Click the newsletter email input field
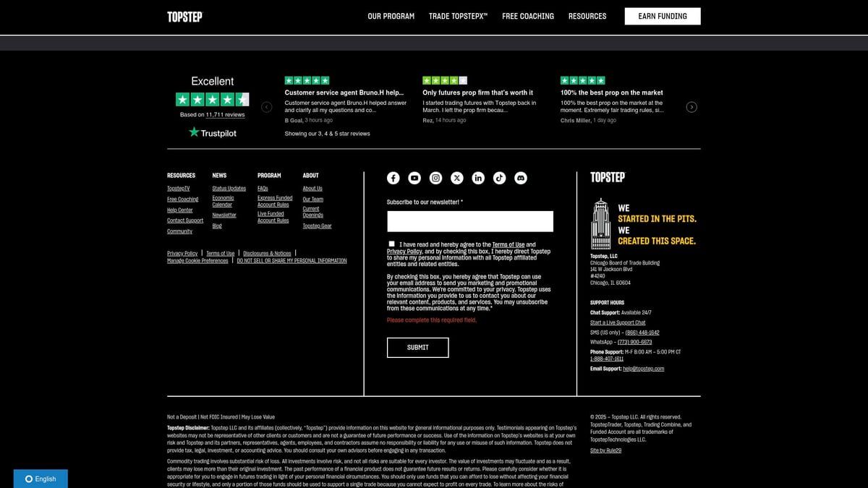 [x=469, y=221]
